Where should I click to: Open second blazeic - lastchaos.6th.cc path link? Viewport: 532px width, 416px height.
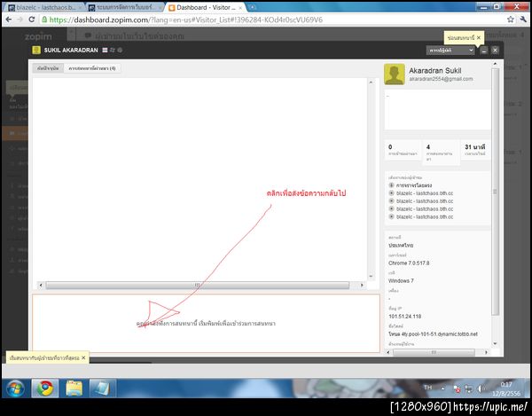point(425,200)
